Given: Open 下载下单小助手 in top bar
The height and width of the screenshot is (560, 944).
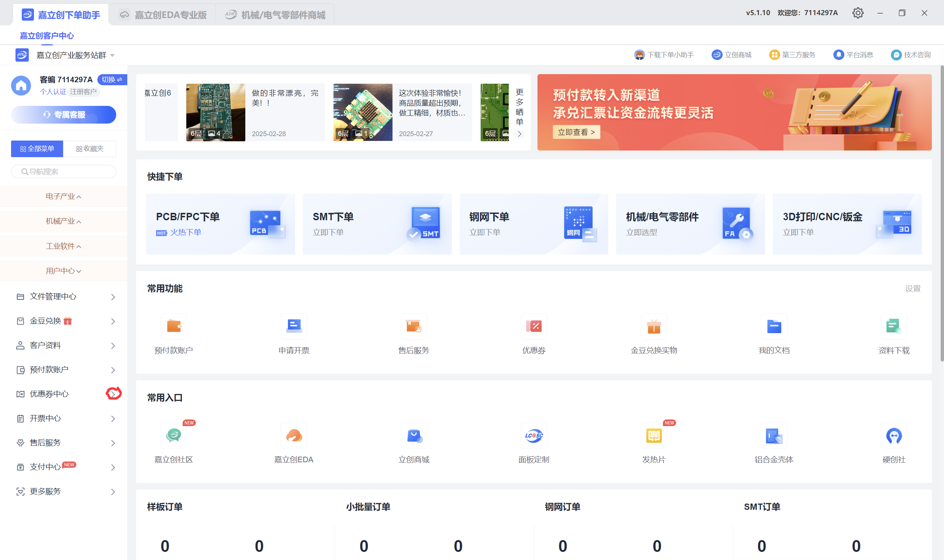Looking at the screenshot, I should (664, 55).
